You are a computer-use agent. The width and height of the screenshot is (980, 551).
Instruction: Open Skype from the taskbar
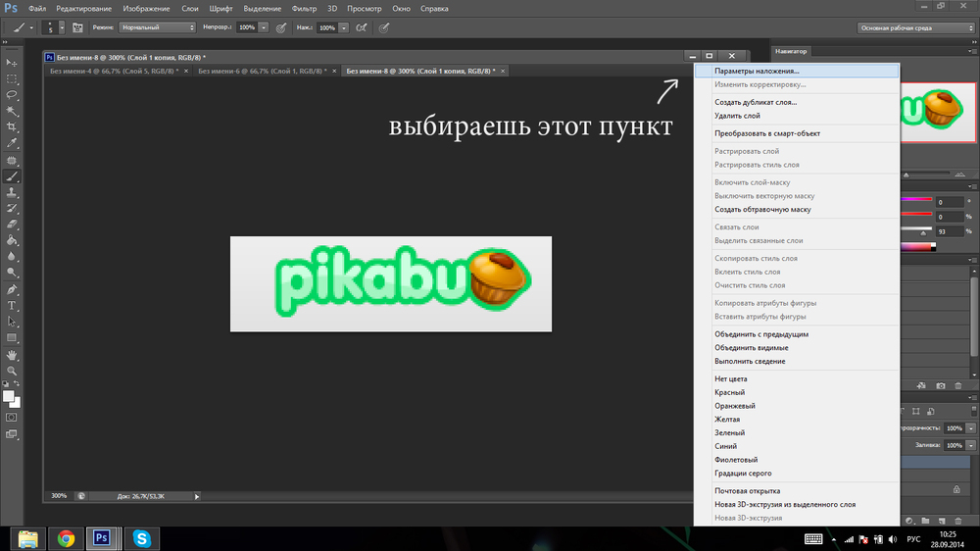tap(142, 538)
